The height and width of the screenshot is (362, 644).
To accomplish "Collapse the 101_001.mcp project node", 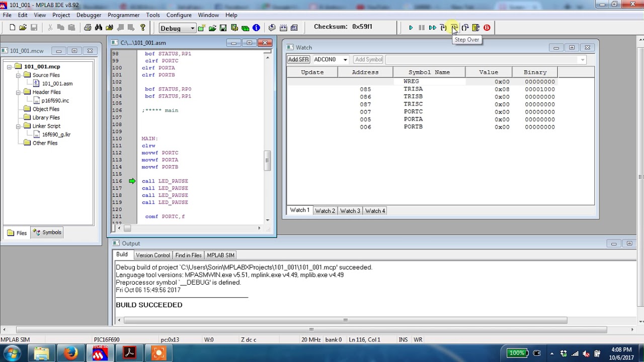I will pyautogui.click(x=9, y=66).
